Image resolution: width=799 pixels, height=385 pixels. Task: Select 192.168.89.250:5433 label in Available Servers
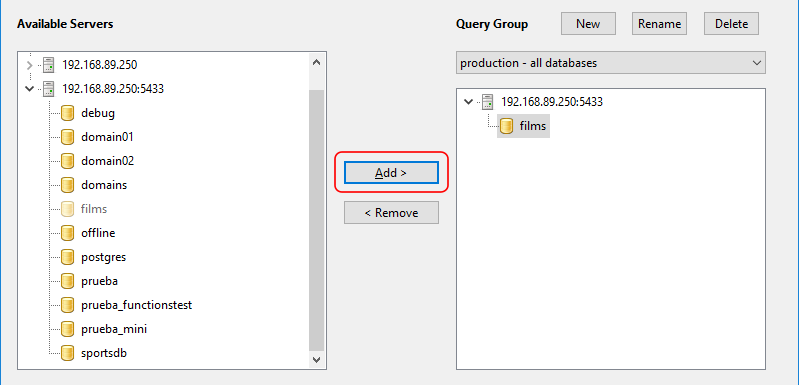click(x=113, y=89)
